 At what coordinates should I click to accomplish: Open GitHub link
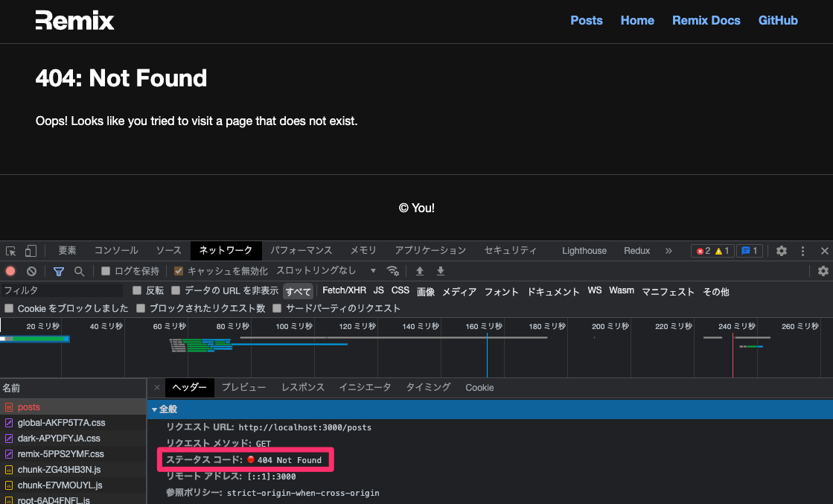(778, 20)
